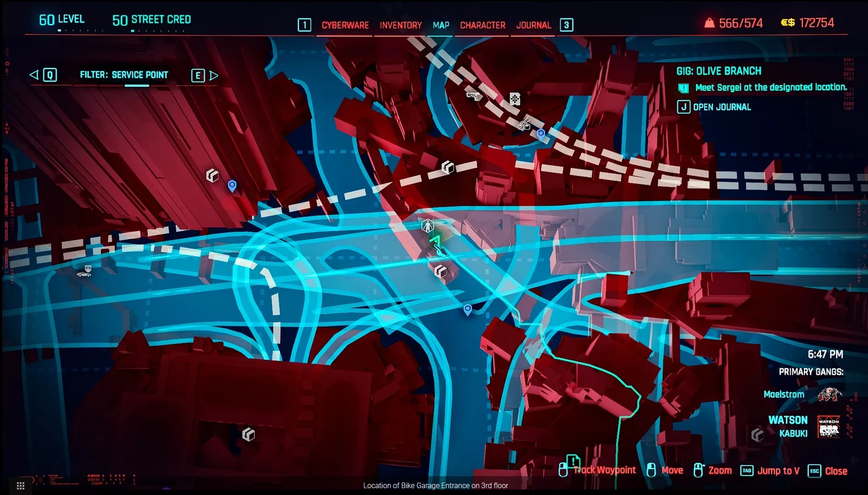Select the ripperdoc chip marker on map
This screenshot has width=868, height=495.
[515, 99]
